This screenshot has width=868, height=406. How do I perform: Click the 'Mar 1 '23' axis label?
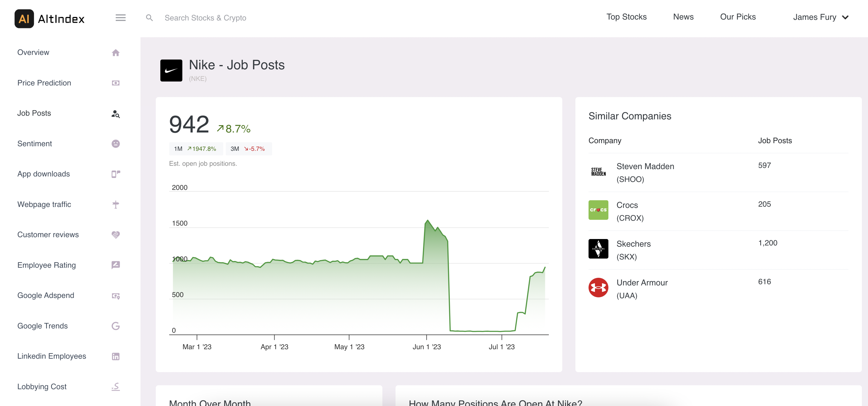click(197, 347)
